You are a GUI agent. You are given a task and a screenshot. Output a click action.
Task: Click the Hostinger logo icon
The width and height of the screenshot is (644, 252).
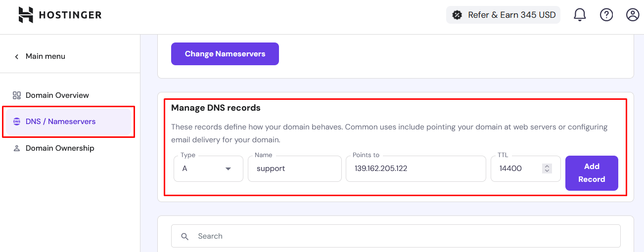(26, 15)
